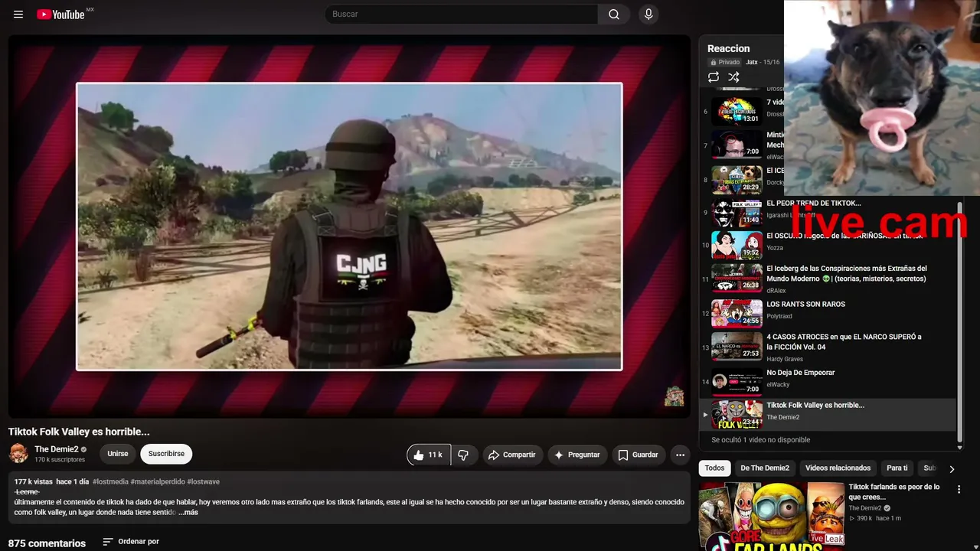Click the '875 comentarios' count text
The image size is (980, 551).
tap(47, 543)
